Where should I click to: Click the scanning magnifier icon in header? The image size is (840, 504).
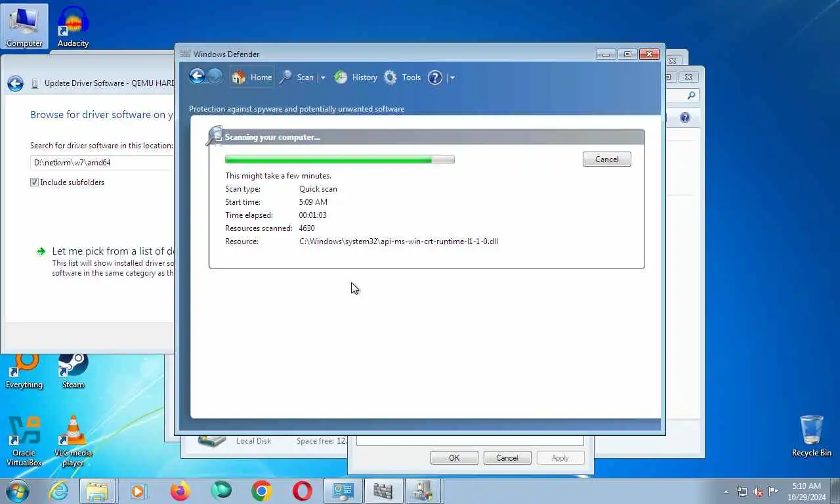tap(215, 136)
